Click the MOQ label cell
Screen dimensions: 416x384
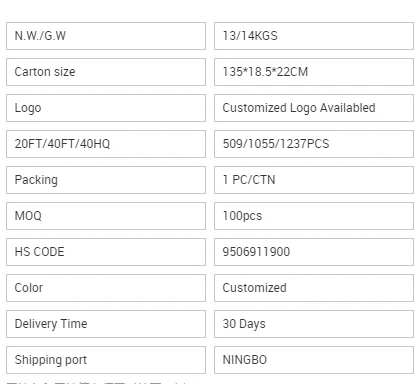click(x=106, y=216)
